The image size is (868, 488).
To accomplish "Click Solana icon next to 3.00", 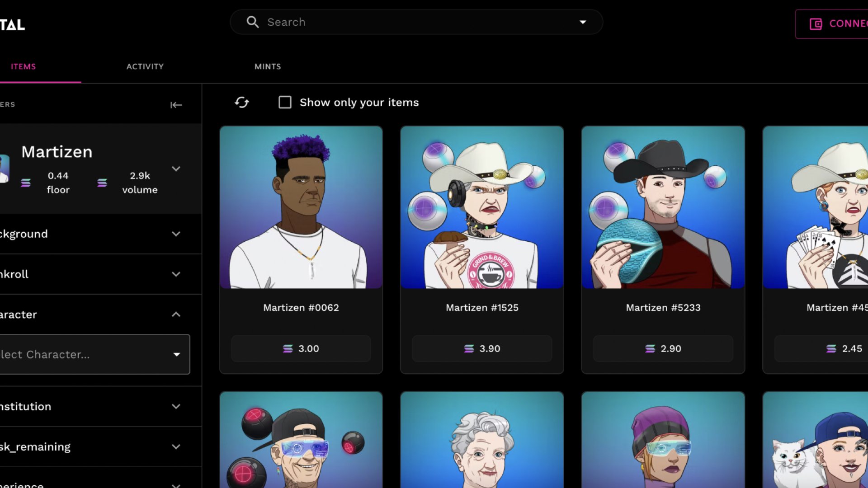I will tap(288, 348).
